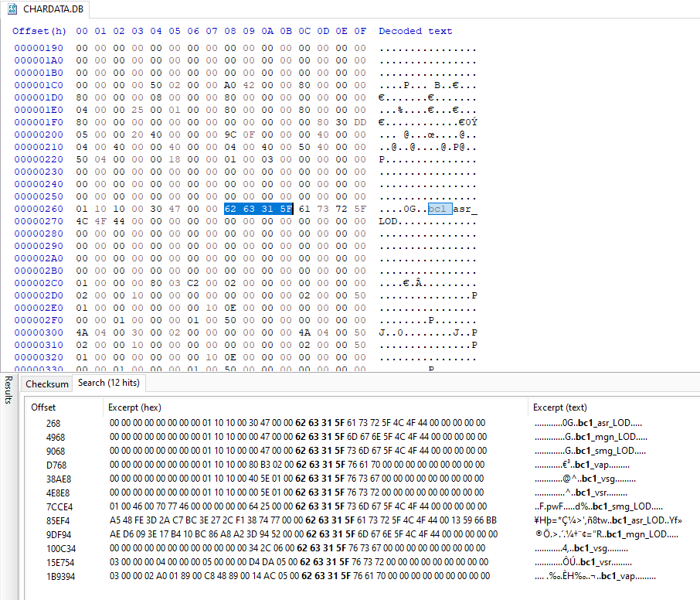Click the vertical Results panel label
The image size is (700, 600).
click(x=8, y=390)
